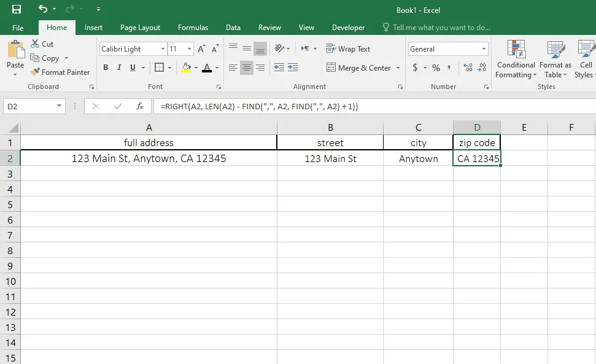This screenshot has width=596, height=364.
Task: Open the font color palette arrow
Action: pyautogui.click(x=217, y=68)
